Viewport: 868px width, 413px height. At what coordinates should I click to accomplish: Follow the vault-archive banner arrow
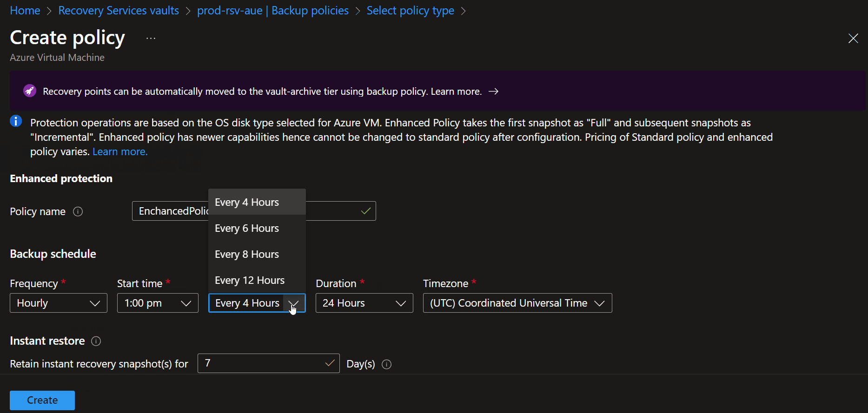494,92
